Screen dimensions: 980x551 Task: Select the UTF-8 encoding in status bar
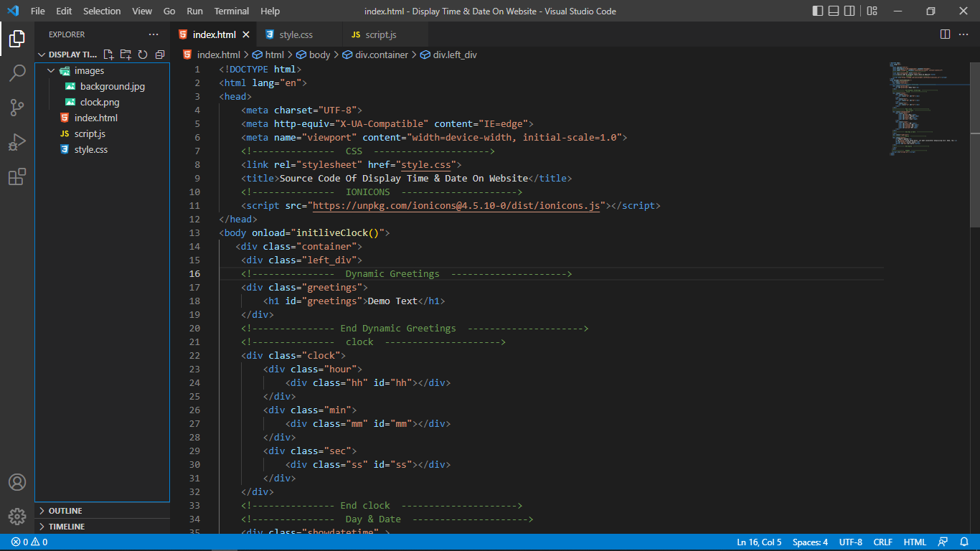click(850, 542)
